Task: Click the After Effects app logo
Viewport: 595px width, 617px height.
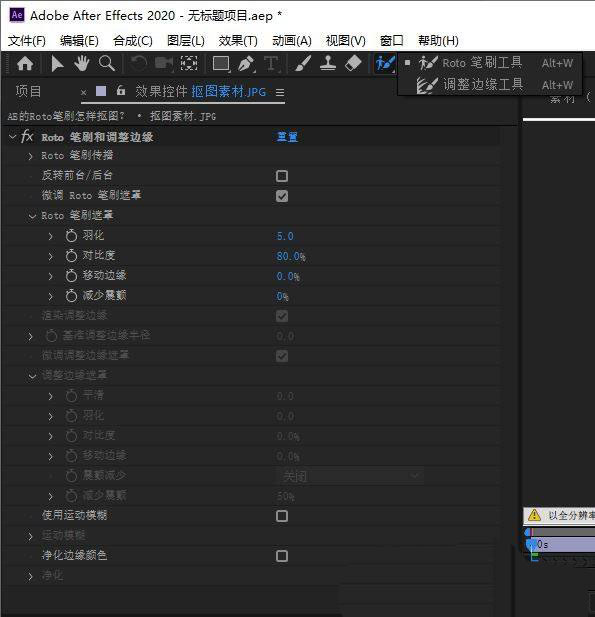Action: (x=17, y=15)
